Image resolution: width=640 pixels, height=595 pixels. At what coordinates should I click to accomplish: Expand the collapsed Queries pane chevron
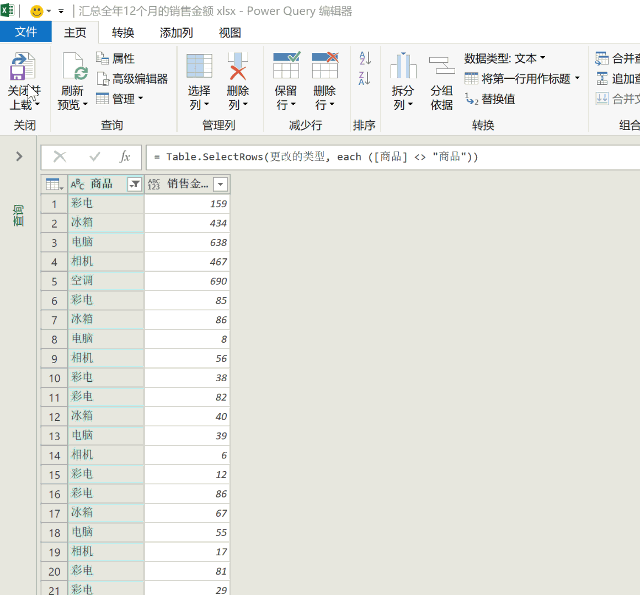tap(18, 156)
